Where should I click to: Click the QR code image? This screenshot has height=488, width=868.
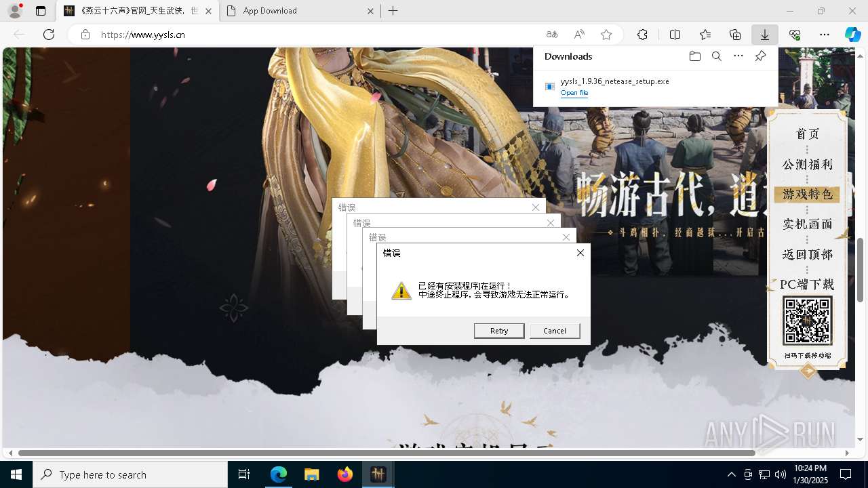coord(807,321)
